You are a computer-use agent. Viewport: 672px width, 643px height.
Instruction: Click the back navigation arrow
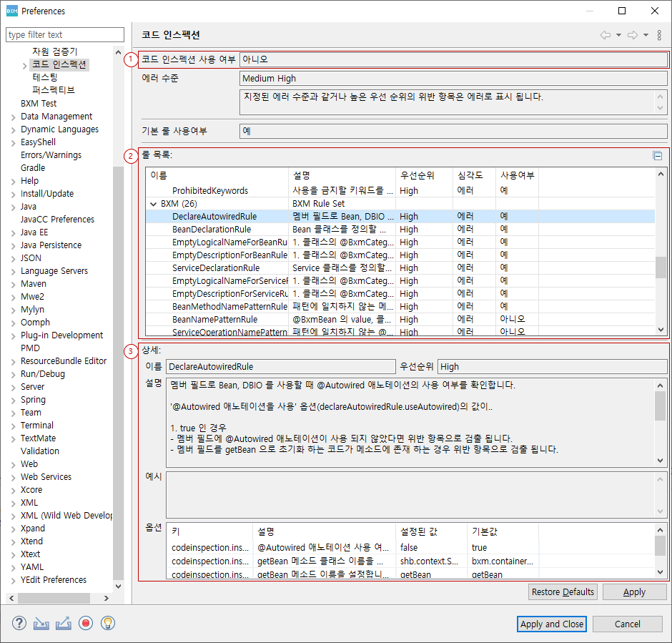pyautogui.click(x=605, y=35)
